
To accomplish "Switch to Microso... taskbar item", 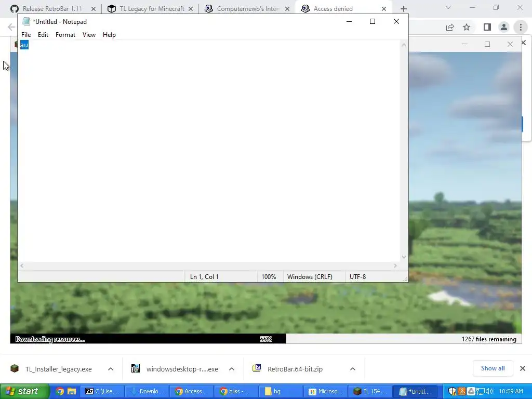I will click(x=325, y=391).
